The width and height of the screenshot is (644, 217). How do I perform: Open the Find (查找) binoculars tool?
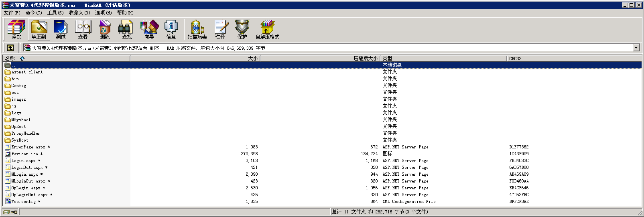[x=127, y=30]
